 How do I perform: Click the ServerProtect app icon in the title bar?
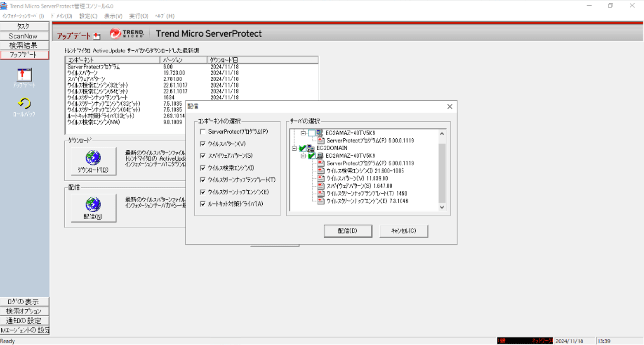[x=4, y=6]
